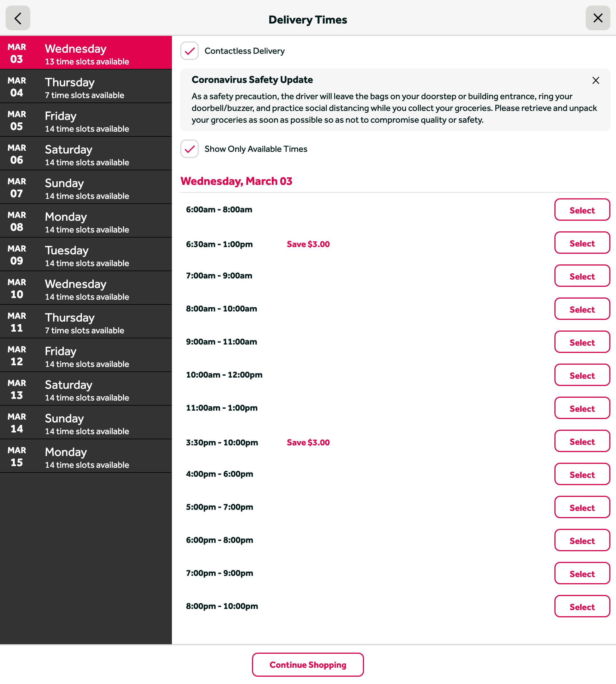Select the 8:00pm - 10:00pm slot
The image size is (616, 684).
tap(582, 606)
